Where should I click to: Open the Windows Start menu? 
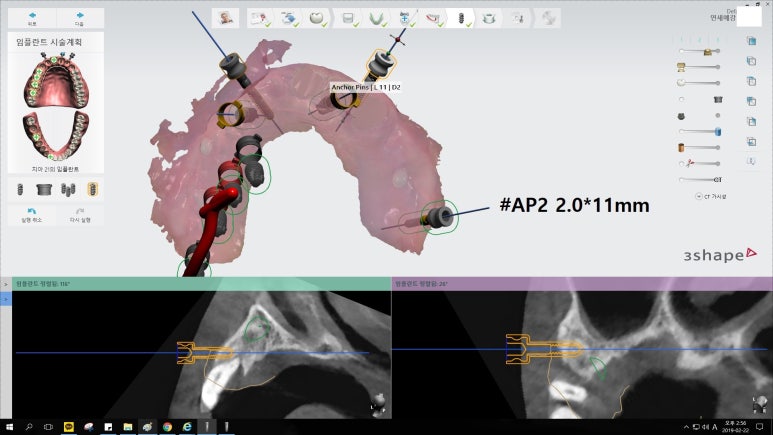pos(9,426)
